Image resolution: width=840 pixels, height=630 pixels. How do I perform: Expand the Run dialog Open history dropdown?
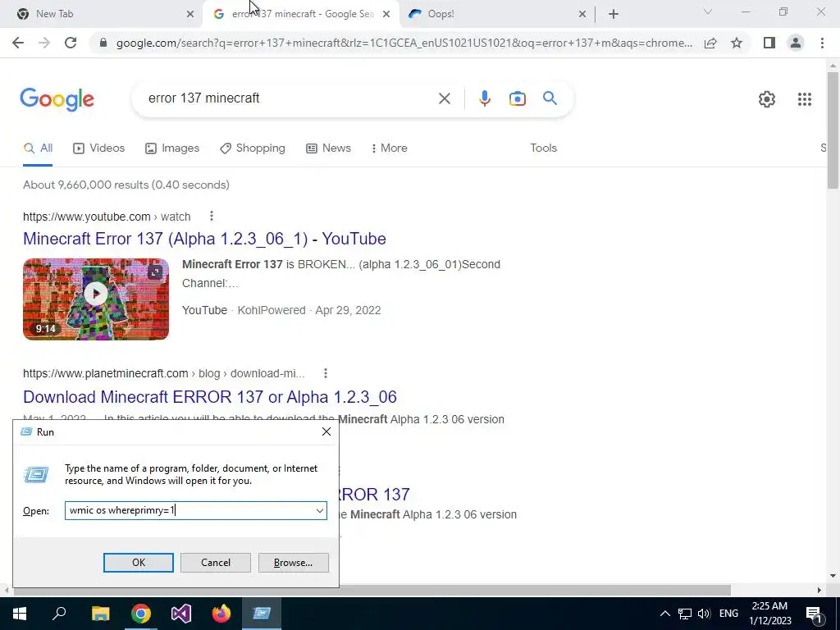(320, 510)
